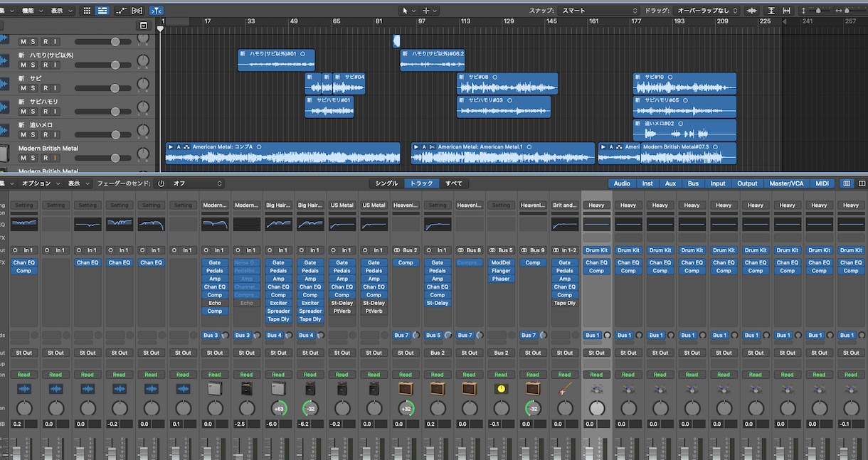Toggle the automation curve icon
This screenshot has width=868, height=460.
122,11
